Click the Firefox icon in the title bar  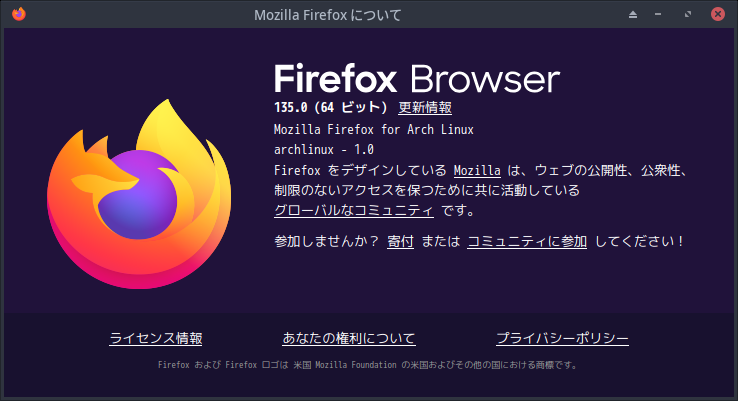click(x=19, y=14)
